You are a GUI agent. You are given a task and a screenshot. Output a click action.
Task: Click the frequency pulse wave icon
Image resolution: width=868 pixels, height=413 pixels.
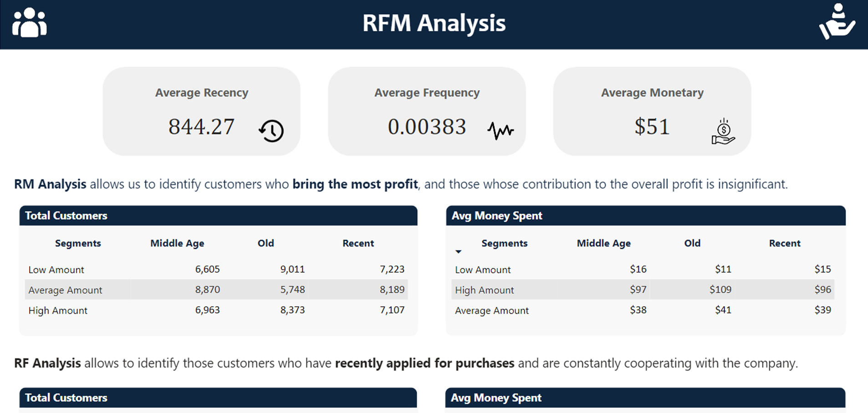(x=500, y=131)
